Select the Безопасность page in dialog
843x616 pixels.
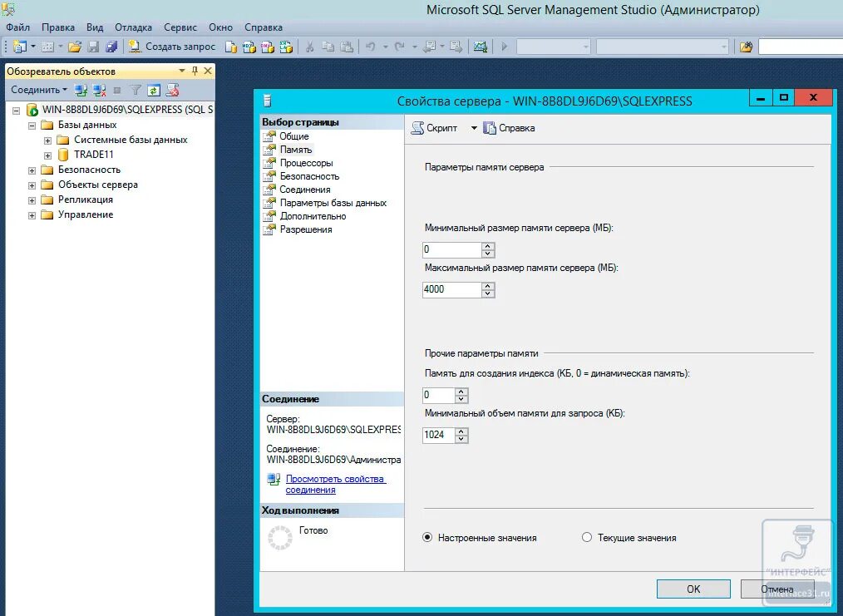click(309, 176)
